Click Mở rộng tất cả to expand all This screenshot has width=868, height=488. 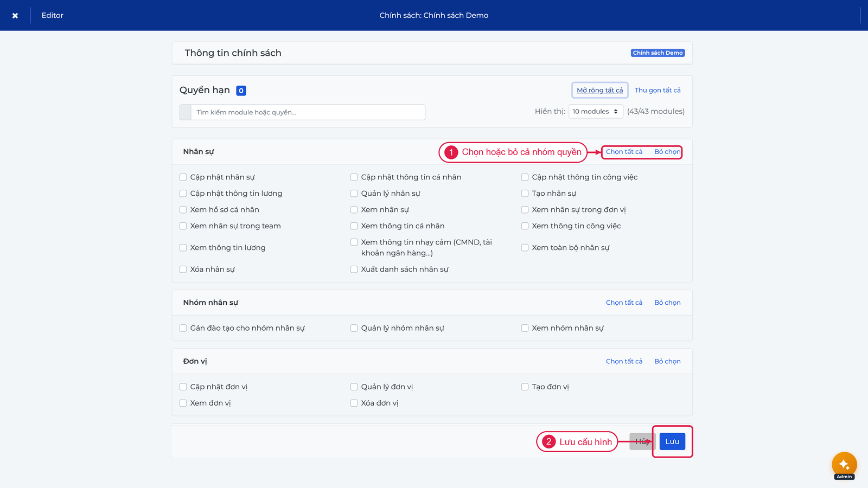point(599,90)
